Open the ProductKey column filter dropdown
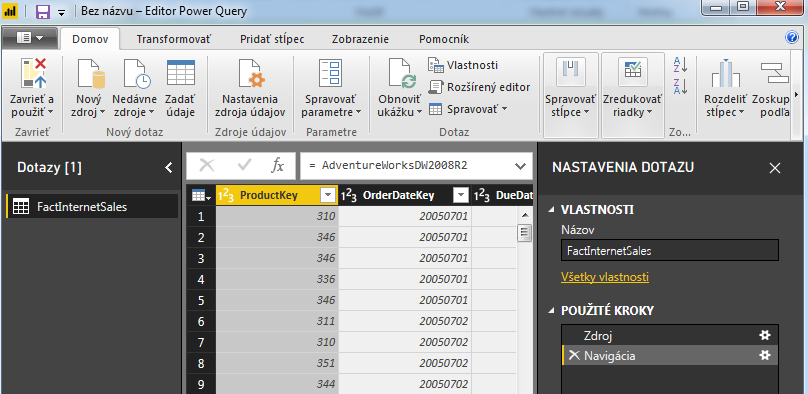Viewport: 808px width, 394px height. tap(328, 196)
